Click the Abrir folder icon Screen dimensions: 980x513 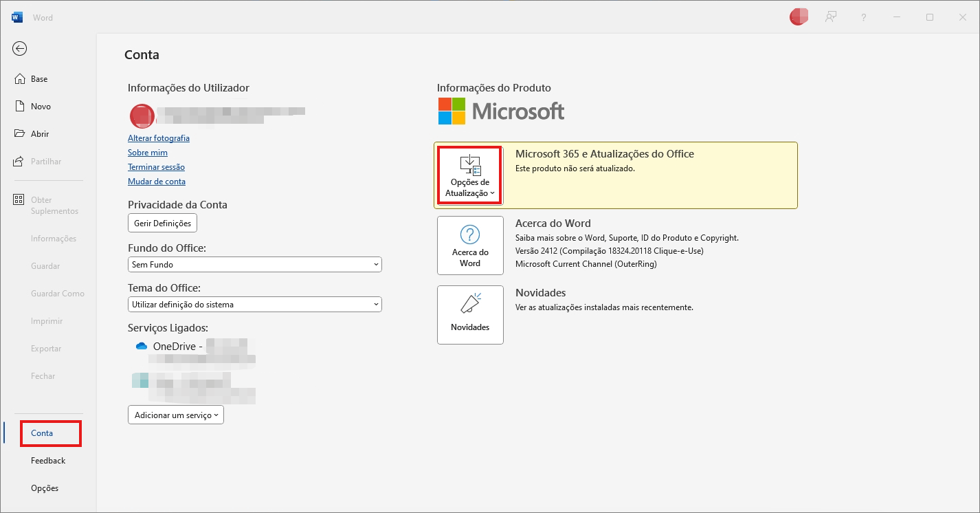click(19, 134)
